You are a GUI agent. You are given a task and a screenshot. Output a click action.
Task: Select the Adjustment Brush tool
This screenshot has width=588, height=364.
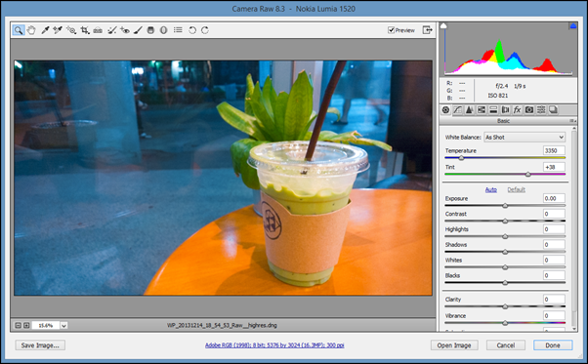coord(138,30)
